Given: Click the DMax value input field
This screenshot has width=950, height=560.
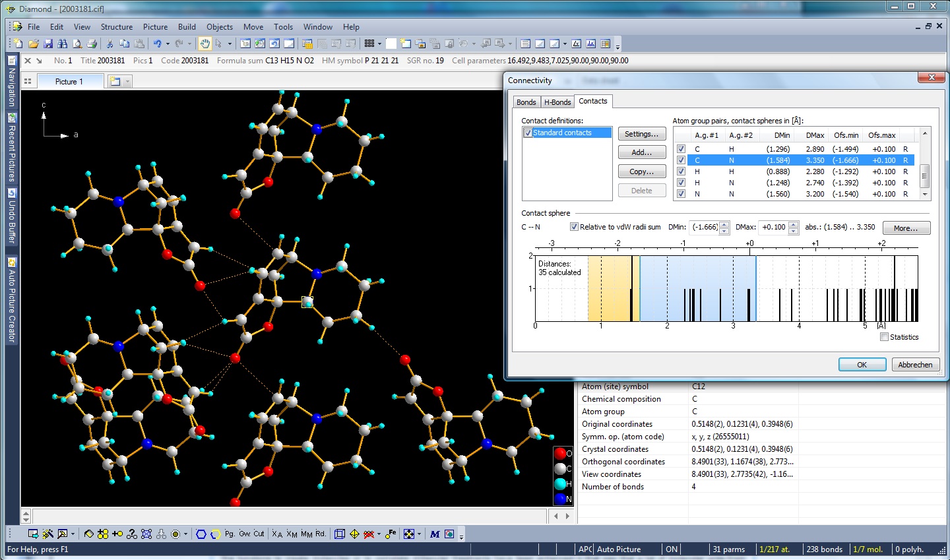Looking at the screenshot, I should [773, 227].
